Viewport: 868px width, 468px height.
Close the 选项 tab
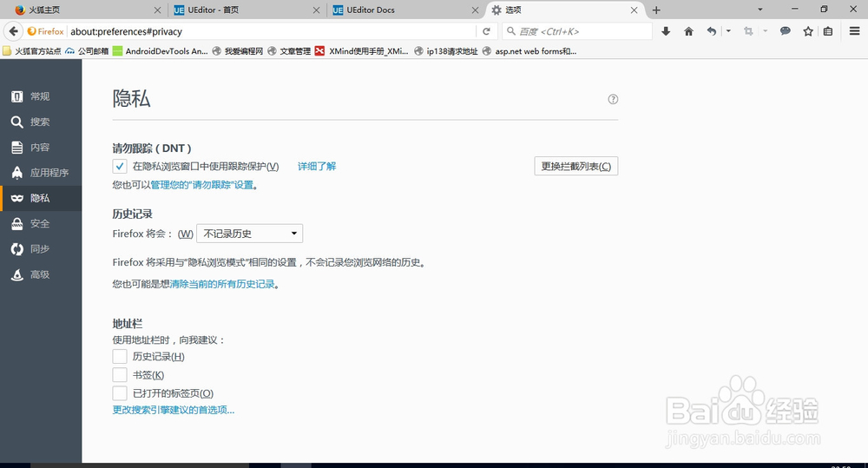(635, 10)
